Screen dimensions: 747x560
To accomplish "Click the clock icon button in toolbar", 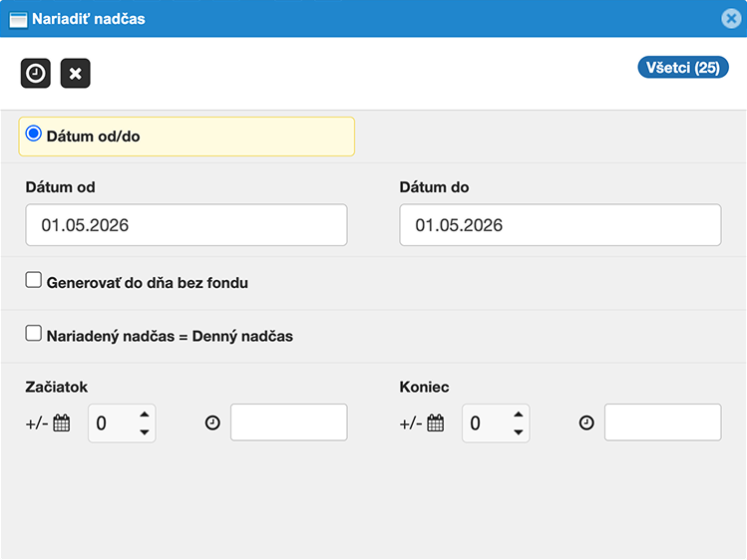I will (x=36, y=74).
